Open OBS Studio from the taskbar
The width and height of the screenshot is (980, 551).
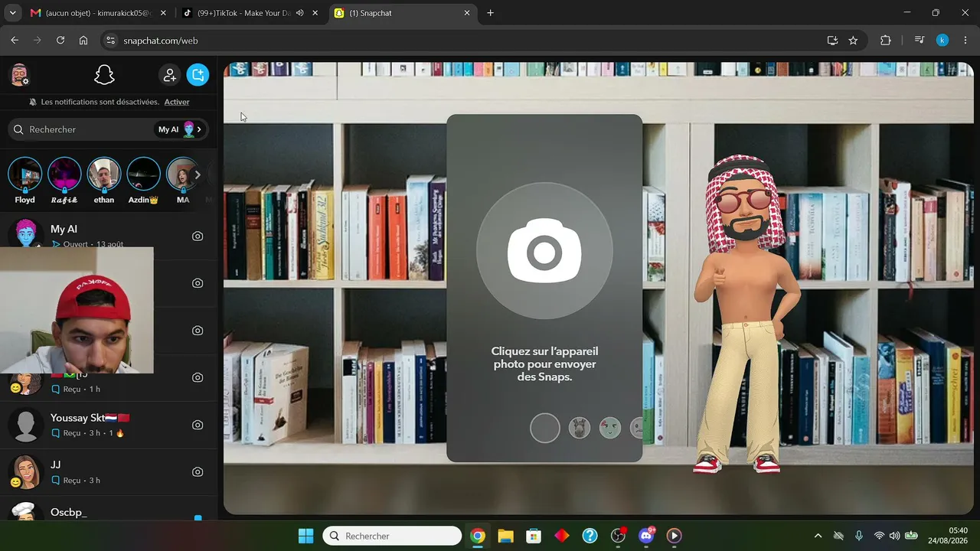[618, 536]
